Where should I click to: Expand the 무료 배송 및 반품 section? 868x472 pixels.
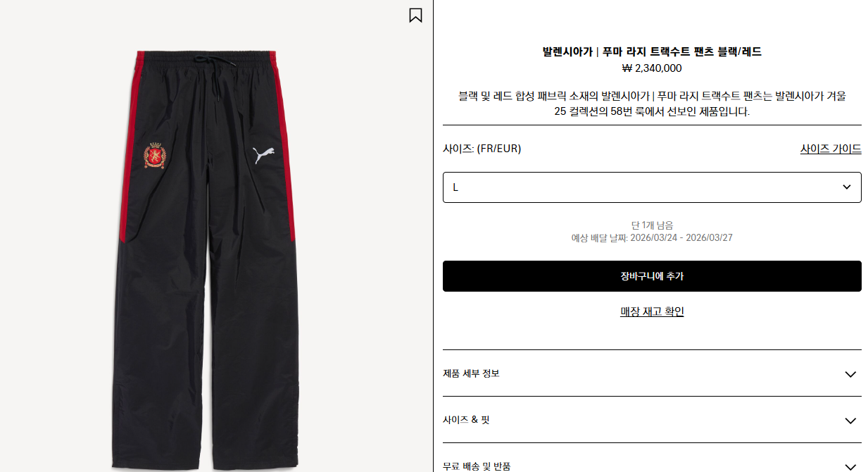pos(652,461)
